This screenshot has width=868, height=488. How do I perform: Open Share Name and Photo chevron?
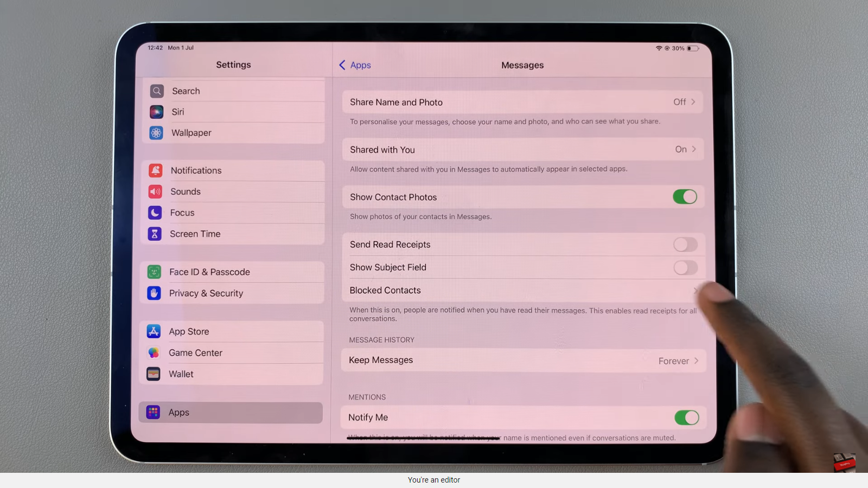tap(693, 102)
